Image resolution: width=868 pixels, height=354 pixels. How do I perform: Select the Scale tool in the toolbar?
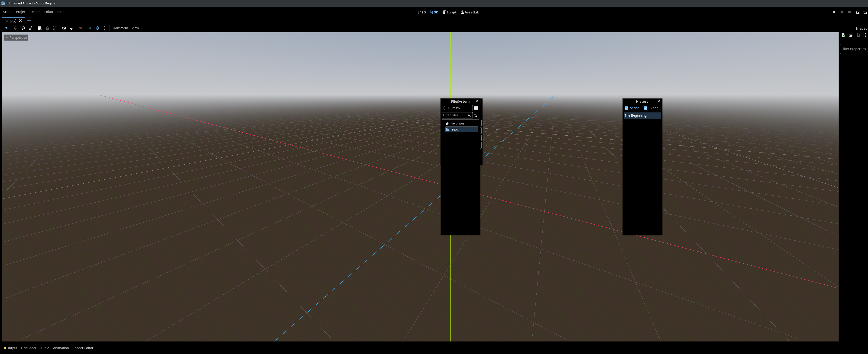(31, 28)
